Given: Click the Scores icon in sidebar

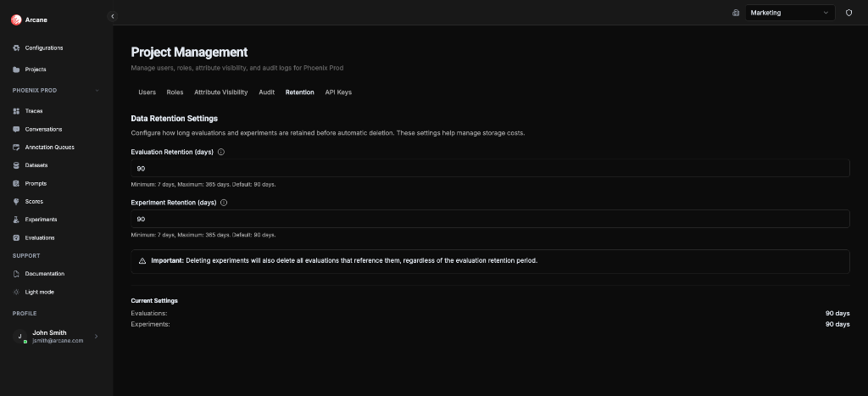Looking at the screenshot, I should (x=16, y=202).
